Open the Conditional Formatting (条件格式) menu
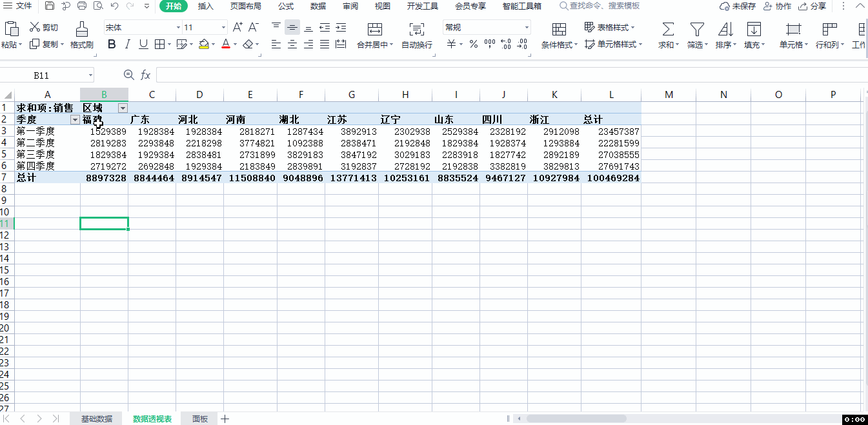 pyautogui.click(x=559, y=35)
